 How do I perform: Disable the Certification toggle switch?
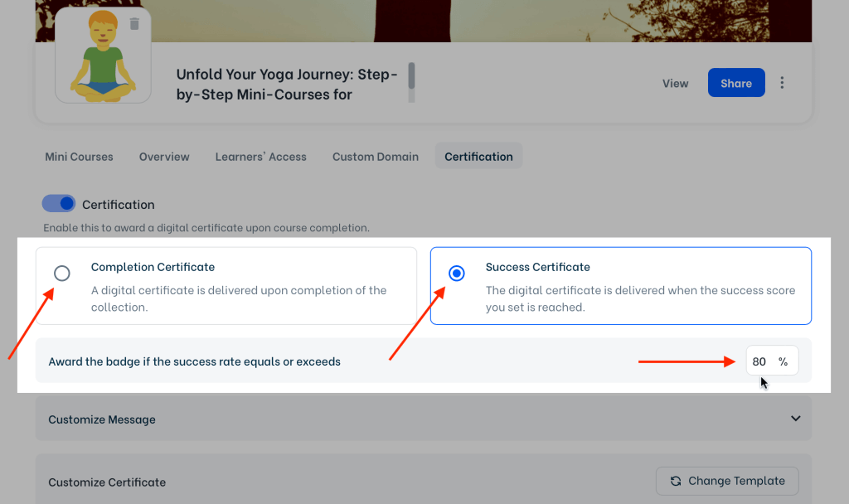click(59, 204)
